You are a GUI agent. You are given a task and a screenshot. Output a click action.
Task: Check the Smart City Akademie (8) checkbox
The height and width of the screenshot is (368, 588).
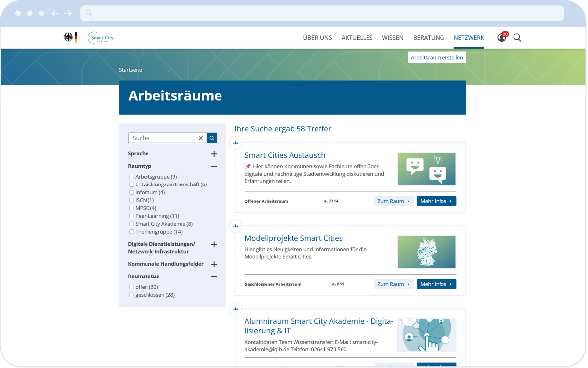coord(132,224)
